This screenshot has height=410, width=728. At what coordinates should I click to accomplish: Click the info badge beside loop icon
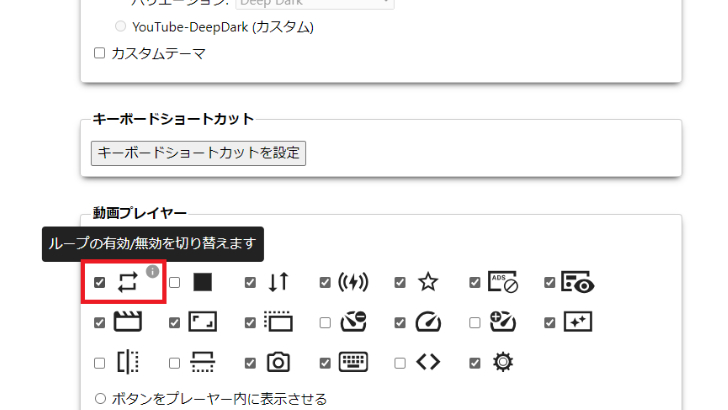pyautogui.click(x=152, y=271)
